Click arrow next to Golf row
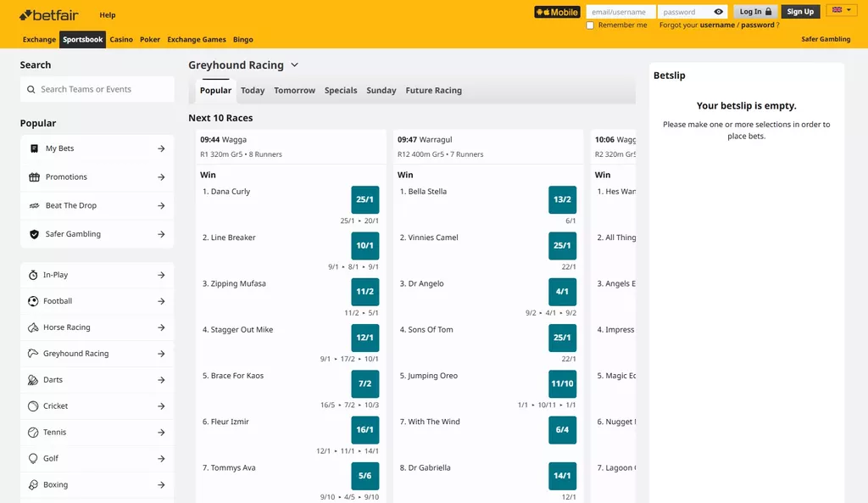Image resolution: width=868 pixels, height=503 pixels. [x=161, y=459]
